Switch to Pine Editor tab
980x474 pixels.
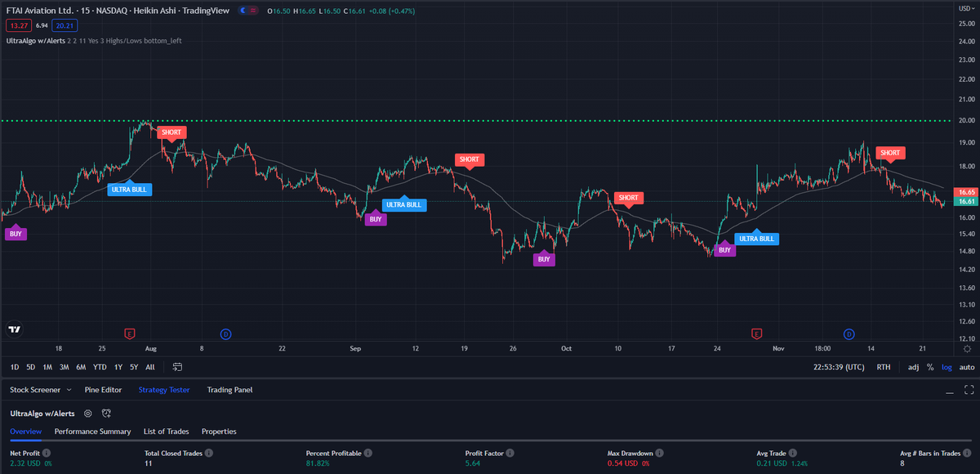pyautogui.click(x=103, y=390)
